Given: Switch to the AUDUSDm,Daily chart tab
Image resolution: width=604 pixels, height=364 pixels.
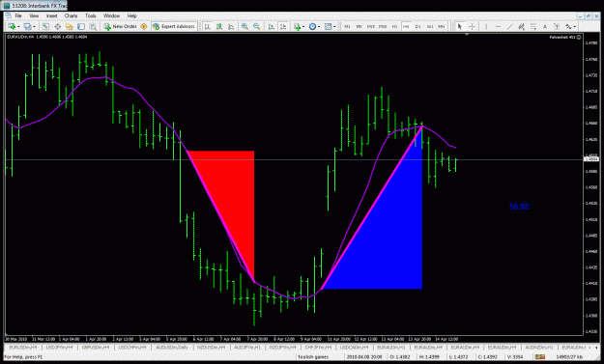Looking at the screenshot, I should click(172, 348).
